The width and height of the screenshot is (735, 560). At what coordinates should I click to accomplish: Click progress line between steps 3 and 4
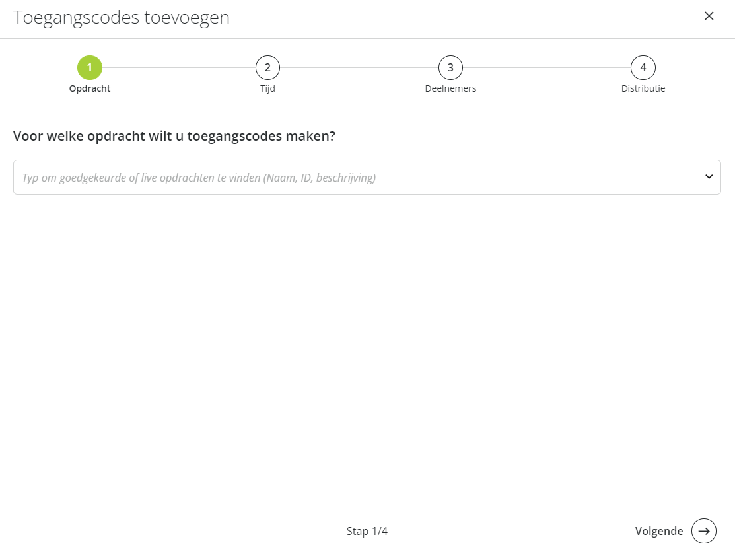coord(547,67)
